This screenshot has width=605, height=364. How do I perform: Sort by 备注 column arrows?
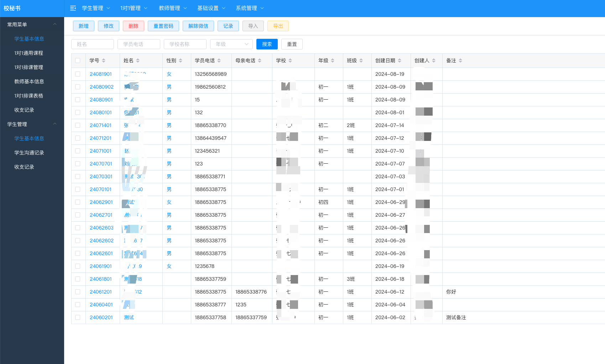click(x=460, y=60)
